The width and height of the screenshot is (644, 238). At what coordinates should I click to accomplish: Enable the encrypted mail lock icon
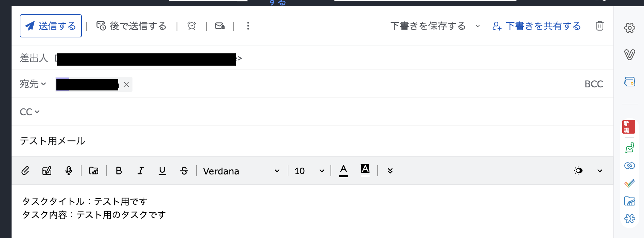point(220,26)
